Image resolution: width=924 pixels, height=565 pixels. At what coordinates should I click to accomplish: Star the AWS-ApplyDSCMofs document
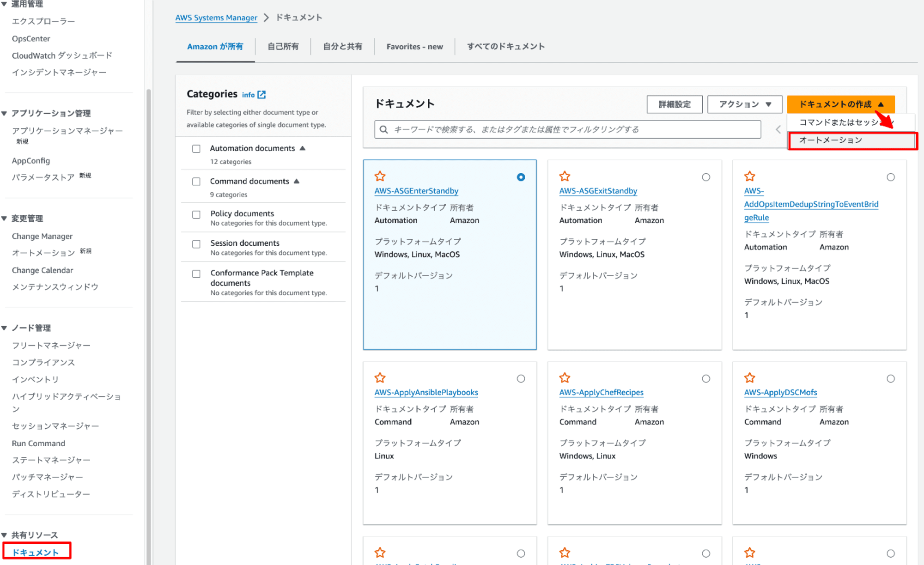pos(749,377)
